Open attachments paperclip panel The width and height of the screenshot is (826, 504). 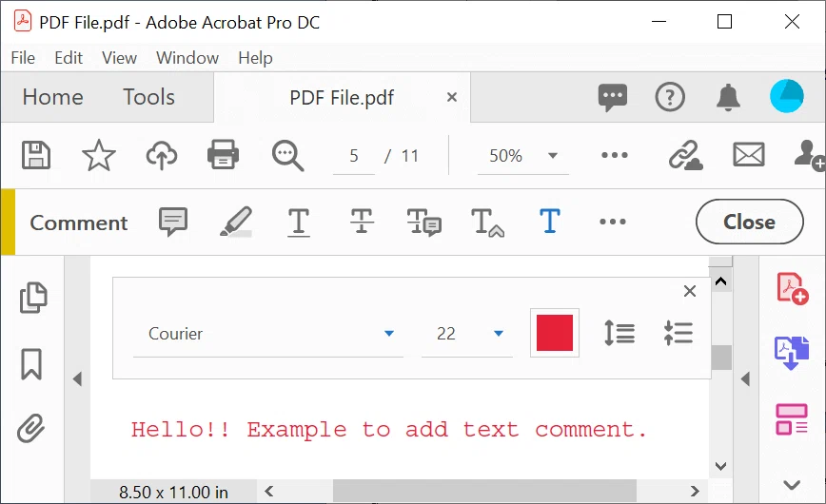[30, 428]
